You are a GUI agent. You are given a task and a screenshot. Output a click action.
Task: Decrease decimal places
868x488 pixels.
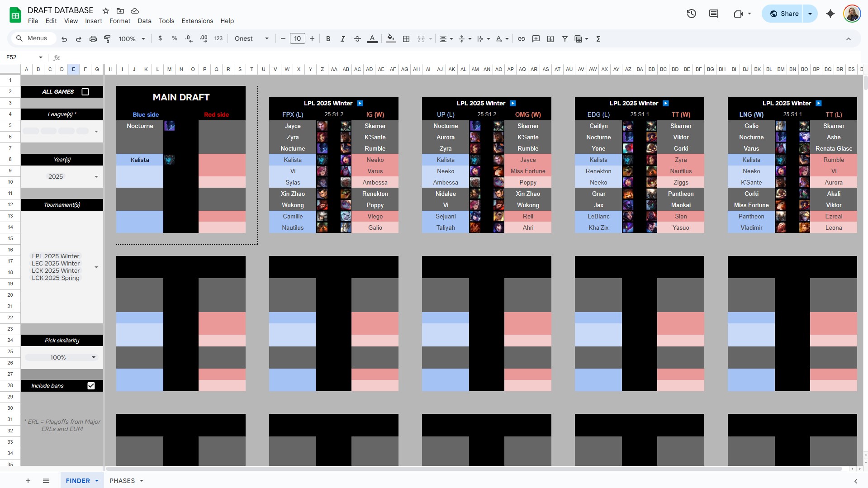tap(189, 39)
